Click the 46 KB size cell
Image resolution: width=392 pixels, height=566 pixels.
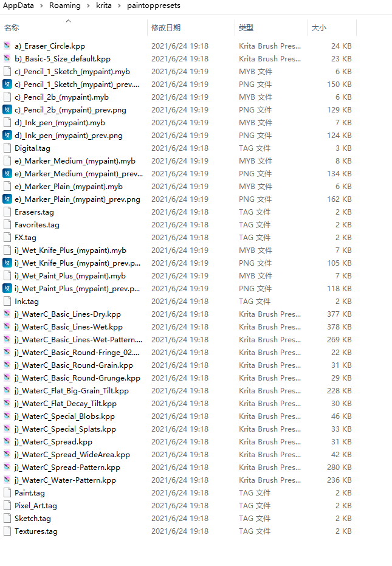(342, 416)
